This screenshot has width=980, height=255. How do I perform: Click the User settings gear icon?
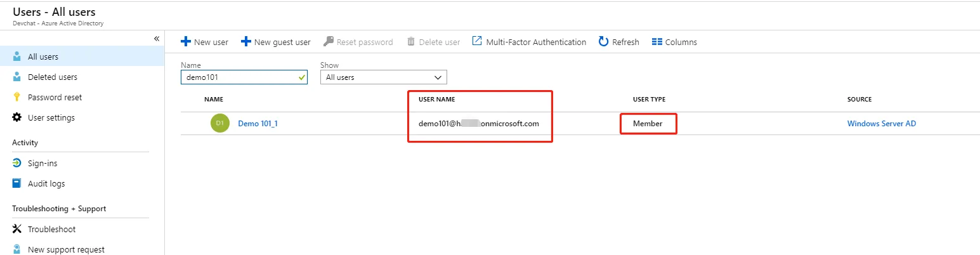tap(17, 117)
